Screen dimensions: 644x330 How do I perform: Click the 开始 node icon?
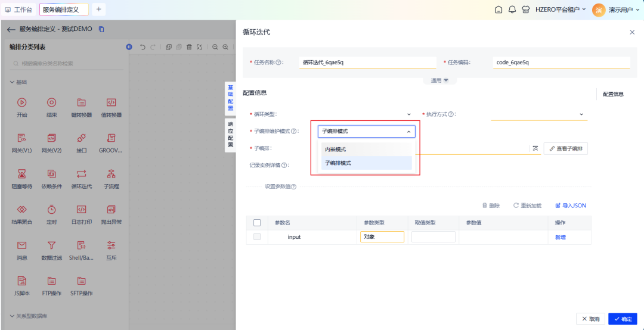coord(22,102)
